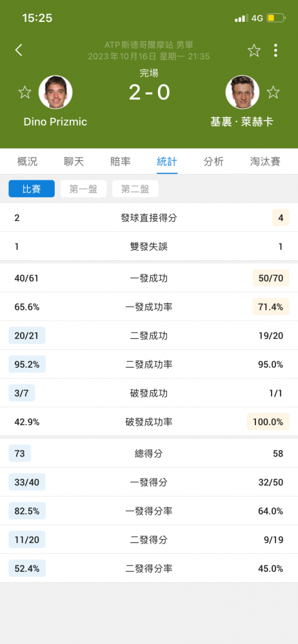This screenshot has height=644, width=298.
Task: Open the 分析 tab
Action: click(x=214, y=162)
